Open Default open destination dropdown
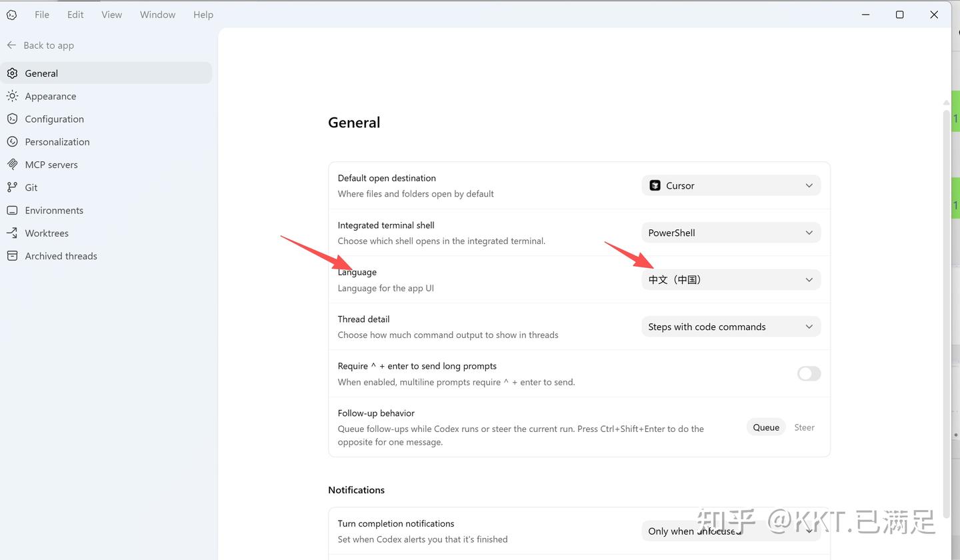960x560 pixels. [x=731, y=185]
